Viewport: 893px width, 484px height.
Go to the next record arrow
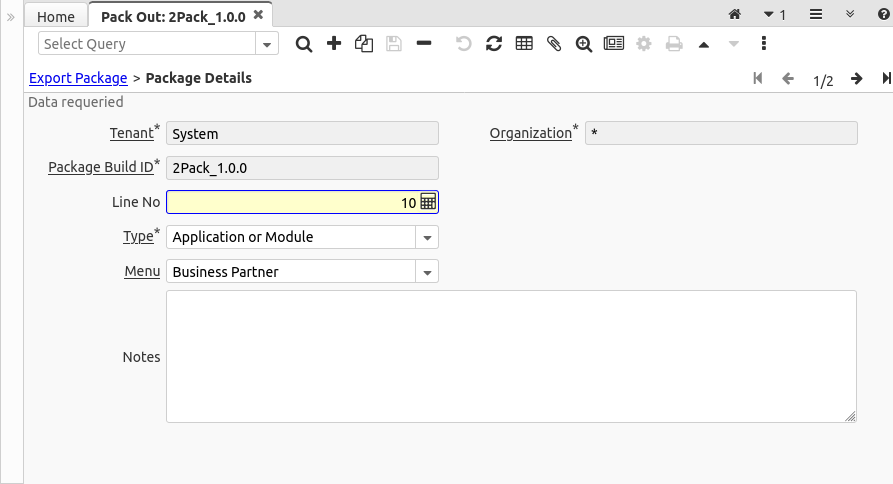click(x=857, y=79)
